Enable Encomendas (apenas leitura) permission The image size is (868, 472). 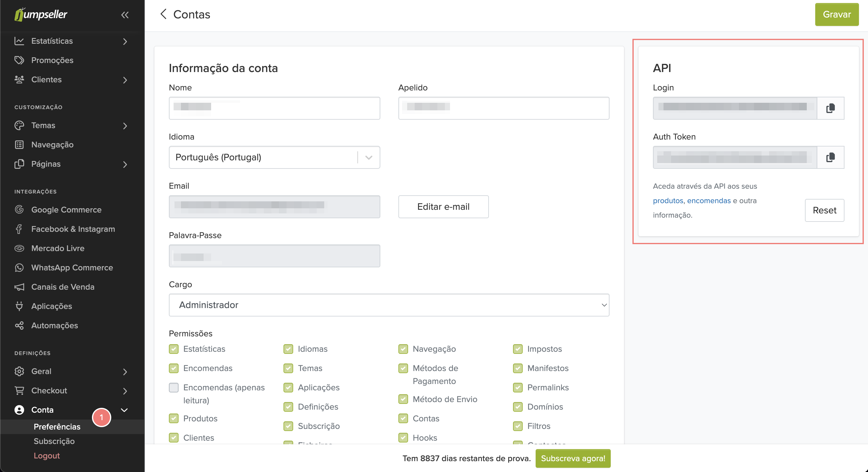(174, 388)
